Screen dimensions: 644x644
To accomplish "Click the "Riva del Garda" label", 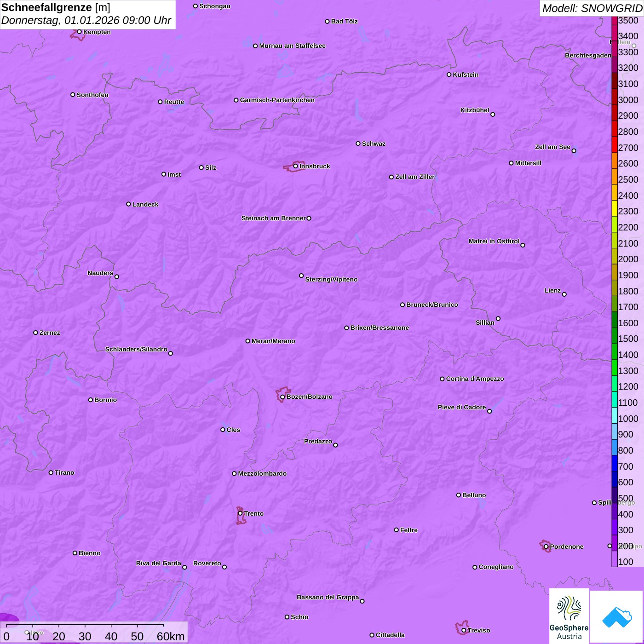I will coord(159,563).
